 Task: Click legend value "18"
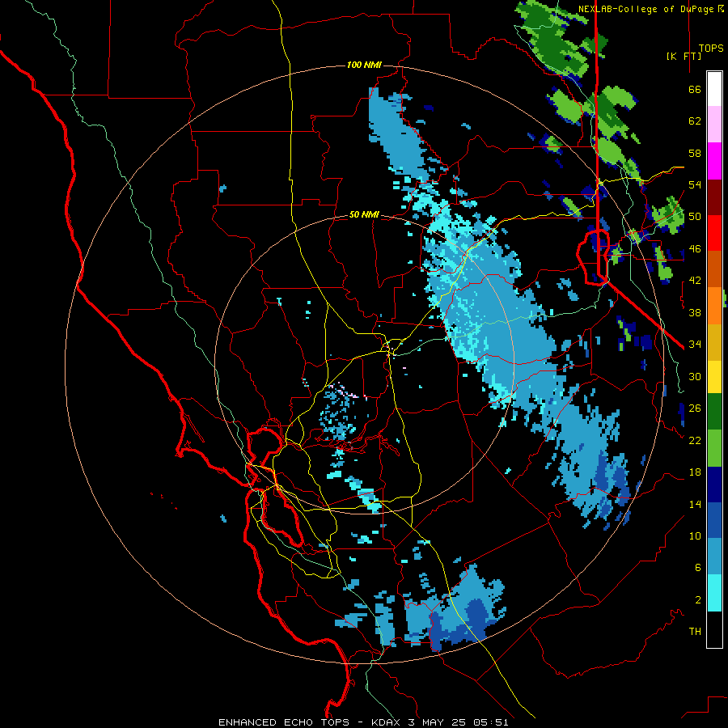pos(695,472)
